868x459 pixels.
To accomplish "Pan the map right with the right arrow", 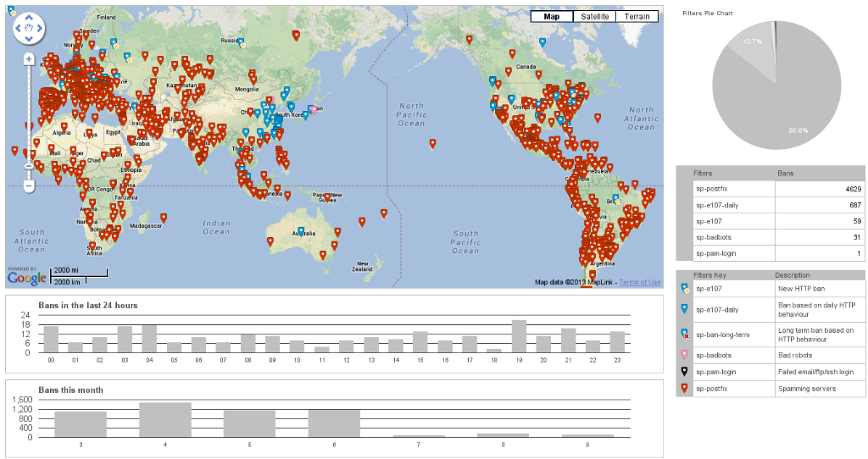I will [x=41, y=30].
